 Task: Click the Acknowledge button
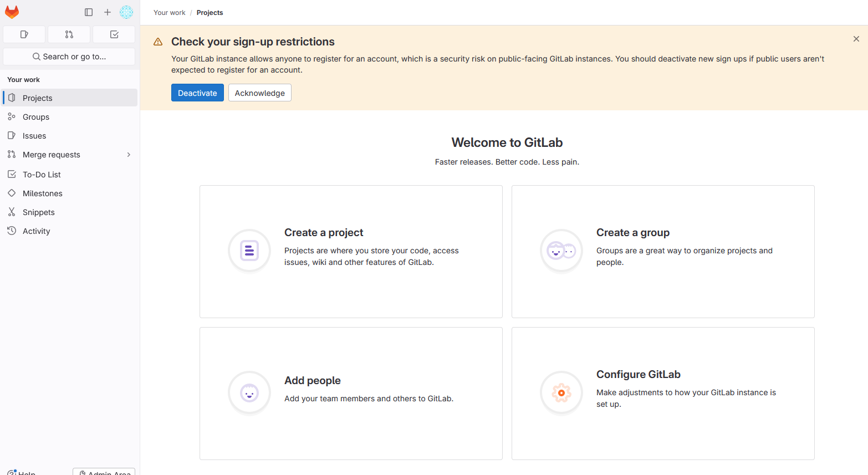pos(260,93)
